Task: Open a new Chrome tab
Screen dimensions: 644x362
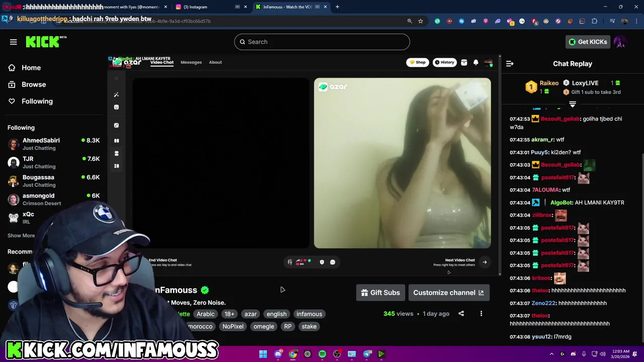Action: [x=337, y=7]
